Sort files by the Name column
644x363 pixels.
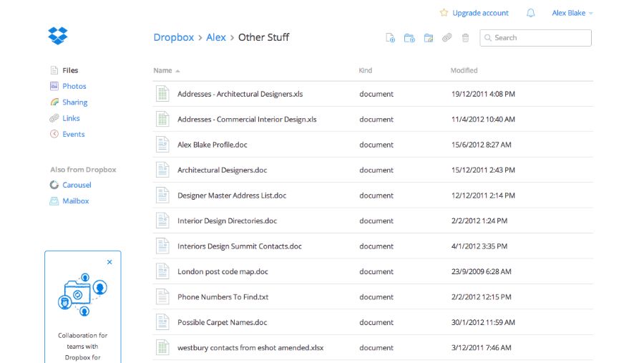tap(163, 70)
